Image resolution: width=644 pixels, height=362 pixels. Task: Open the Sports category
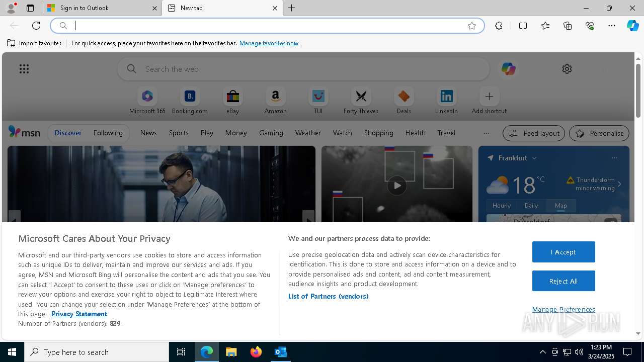tap(179, 133)
